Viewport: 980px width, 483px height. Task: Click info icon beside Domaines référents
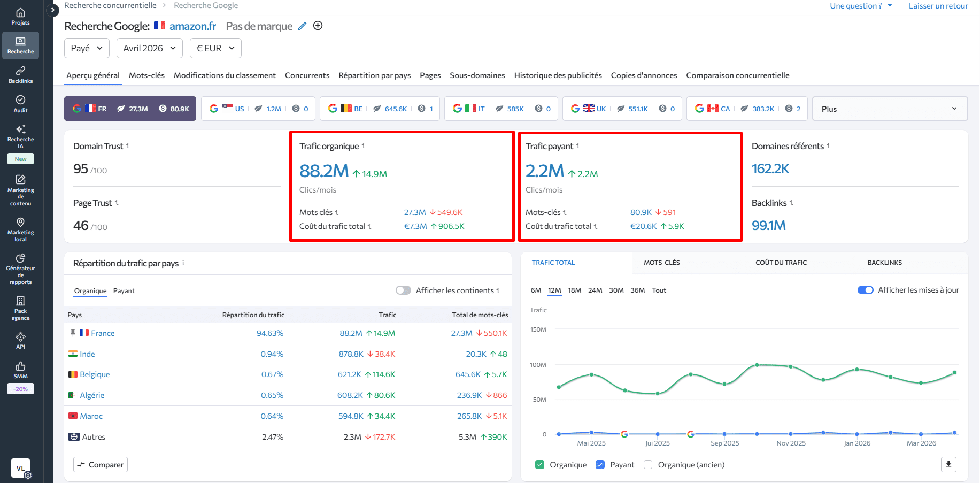point(829,145)
